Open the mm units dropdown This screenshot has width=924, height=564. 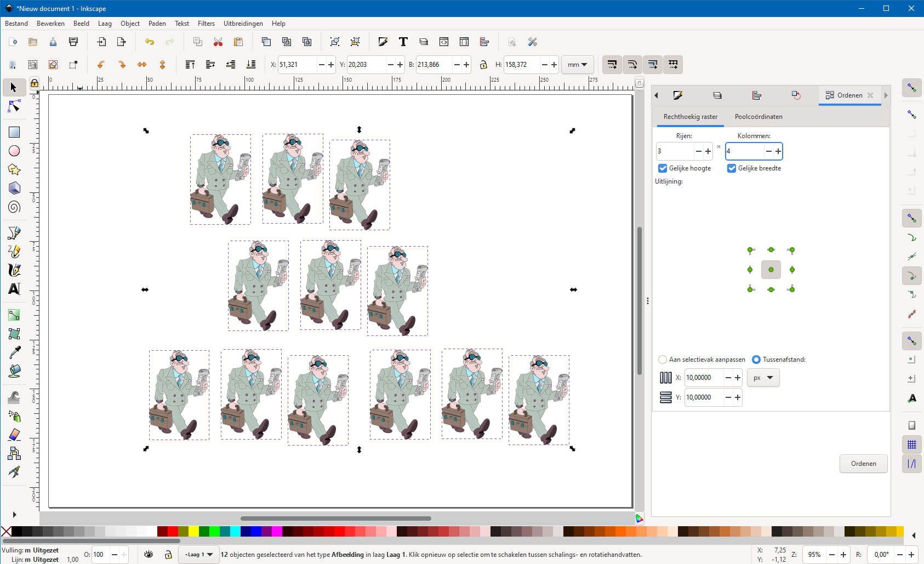[x=578, y=65]
